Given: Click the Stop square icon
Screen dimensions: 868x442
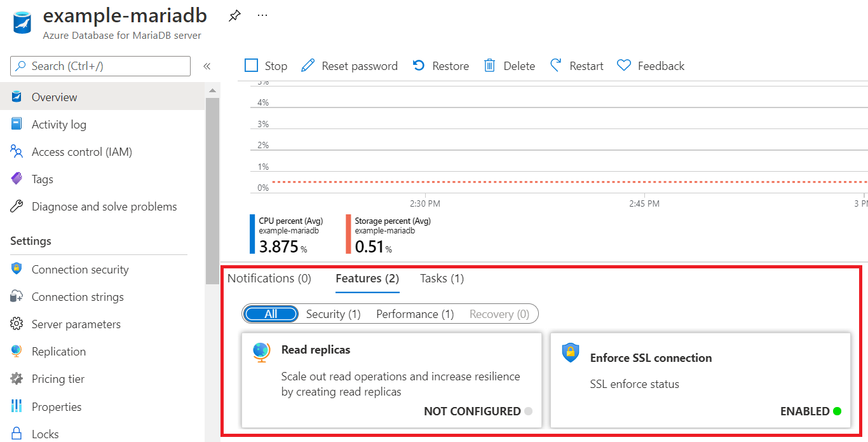Looking at the screenshot, I should pyautogui.click(x=252, y=66).
